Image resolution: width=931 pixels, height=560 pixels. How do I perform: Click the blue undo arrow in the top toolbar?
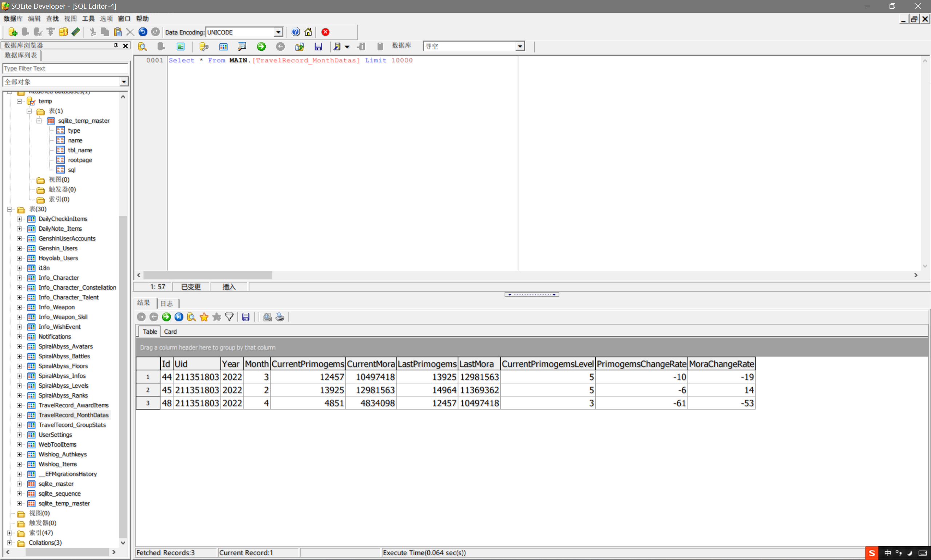coord(143,32)
